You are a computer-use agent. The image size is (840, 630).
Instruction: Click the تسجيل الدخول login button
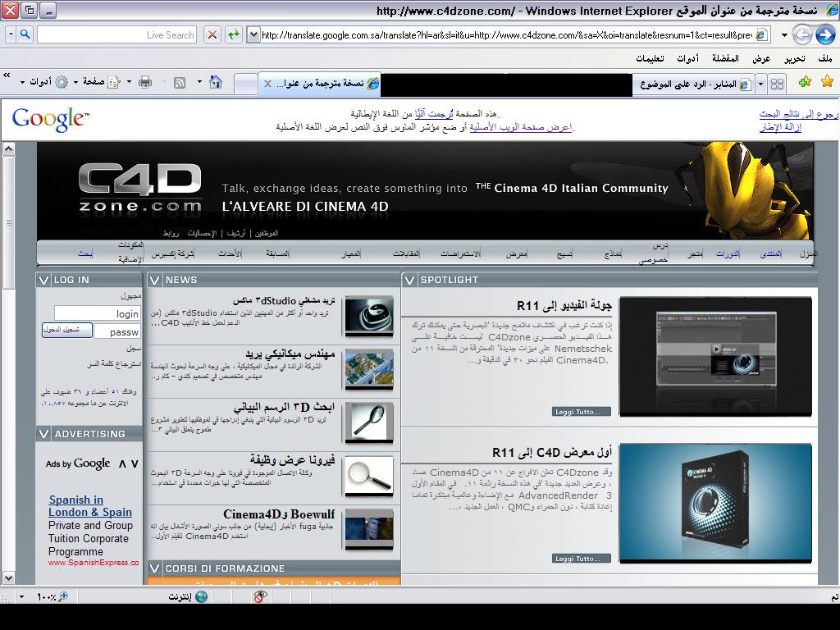point(67,330)
